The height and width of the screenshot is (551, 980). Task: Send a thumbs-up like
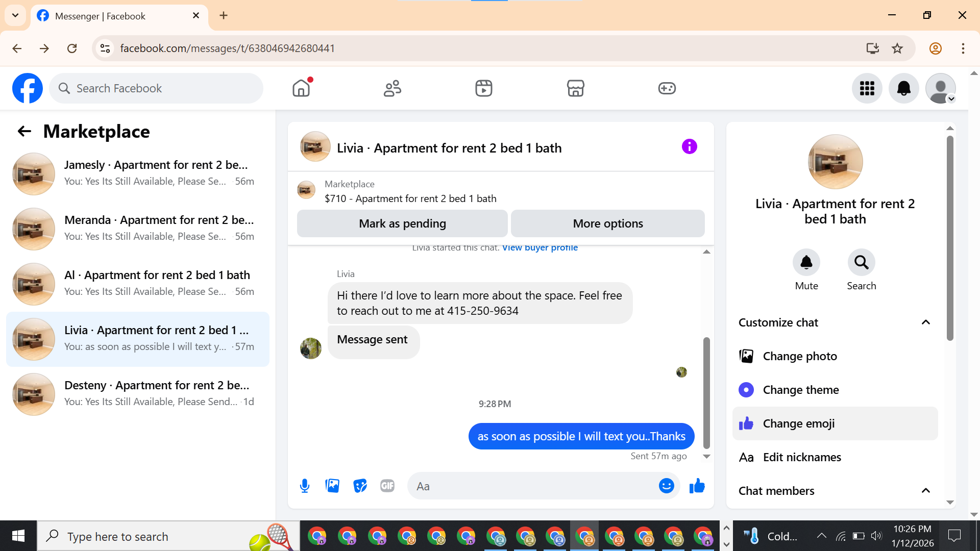pyautogui.click(x=697, y=486)
